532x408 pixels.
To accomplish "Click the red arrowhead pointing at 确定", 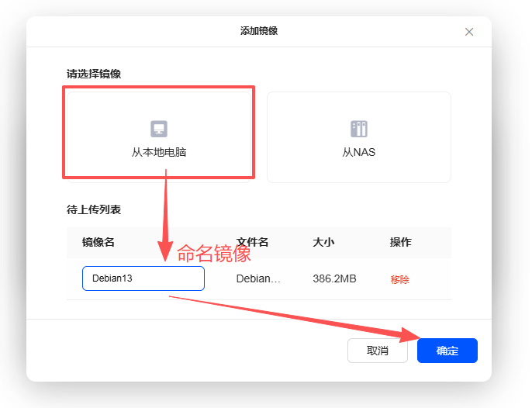I will [x=410, y=336].
